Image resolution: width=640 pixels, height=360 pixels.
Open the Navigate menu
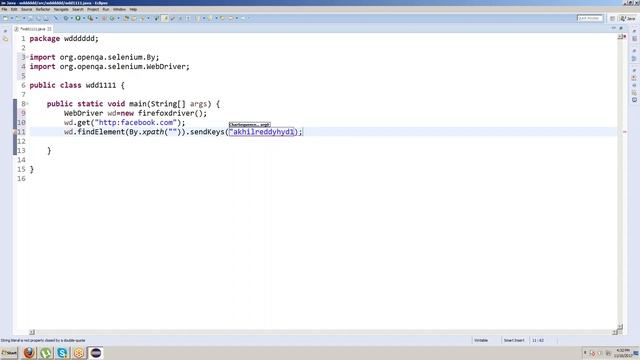(x=61, y=9)
